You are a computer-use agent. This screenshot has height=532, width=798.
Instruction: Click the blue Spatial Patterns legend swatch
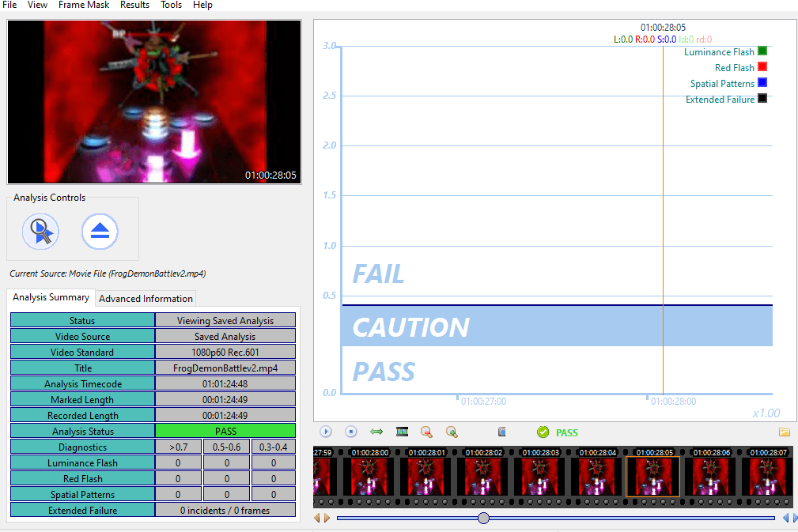pyautogui.click(x=762, y=82)
